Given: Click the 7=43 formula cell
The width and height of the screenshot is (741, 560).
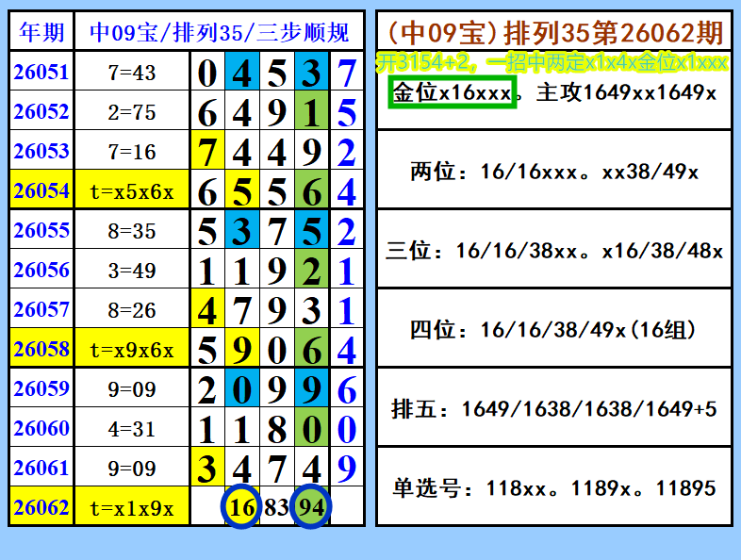Looking at the screenshot, I should tap(132, 72).
